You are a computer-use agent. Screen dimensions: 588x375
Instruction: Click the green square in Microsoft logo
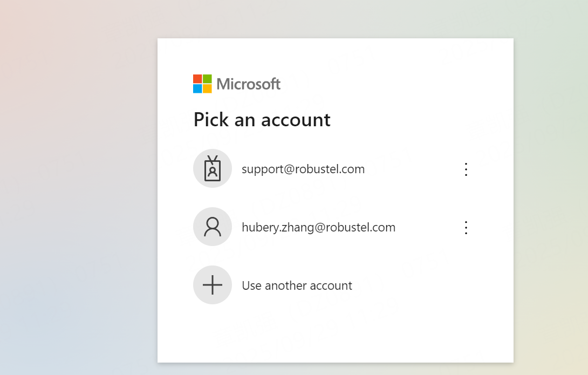207,79
